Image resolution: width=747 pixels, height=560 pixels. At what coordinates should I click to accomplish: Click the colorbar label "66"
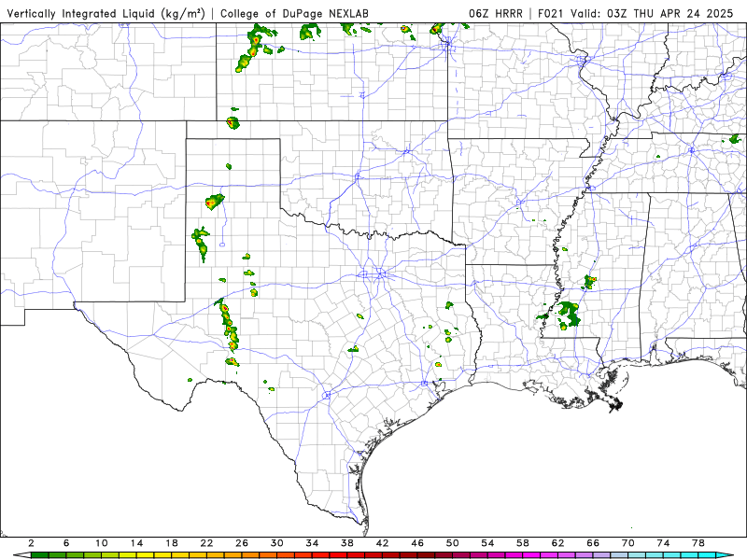pyautogui.click(x=593, y=543)
